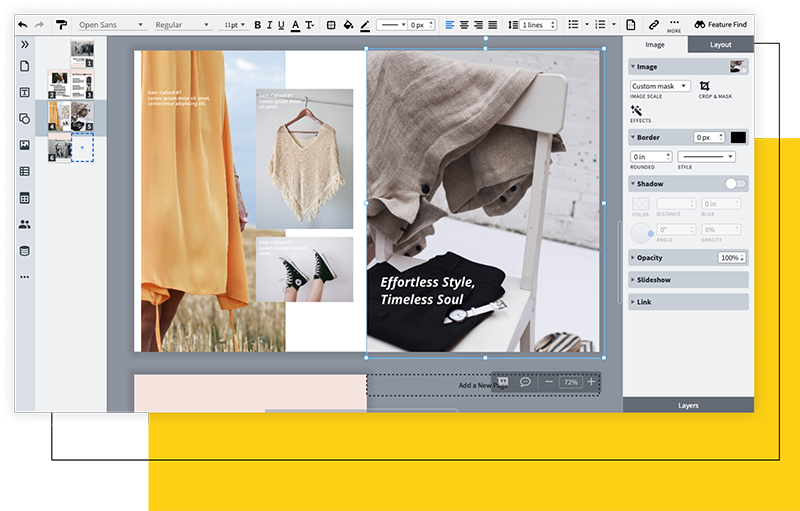Click the 1 lines spacing field
Image resolution: width=800 pixels, height=511 pixels.
click(538, 24)
